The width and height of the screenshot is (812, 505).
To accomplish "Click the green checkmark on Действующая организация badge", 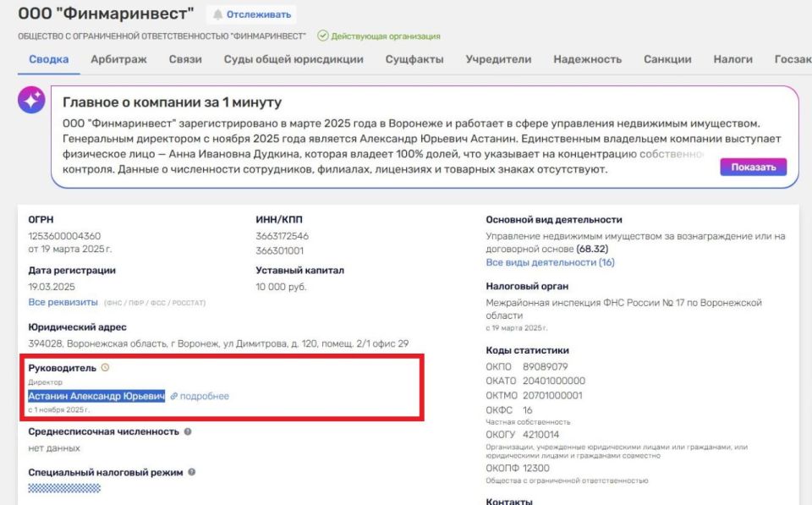I will tap(323, 36).
